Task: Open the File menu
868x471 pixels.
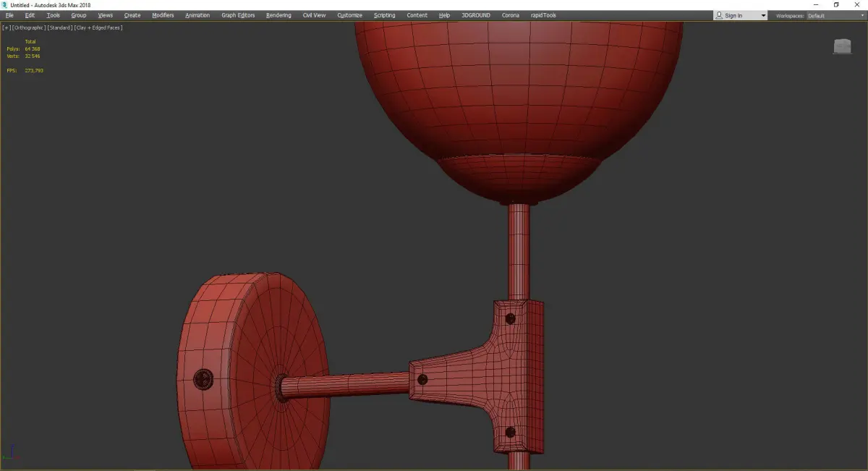Action: (x=9, y=15)
